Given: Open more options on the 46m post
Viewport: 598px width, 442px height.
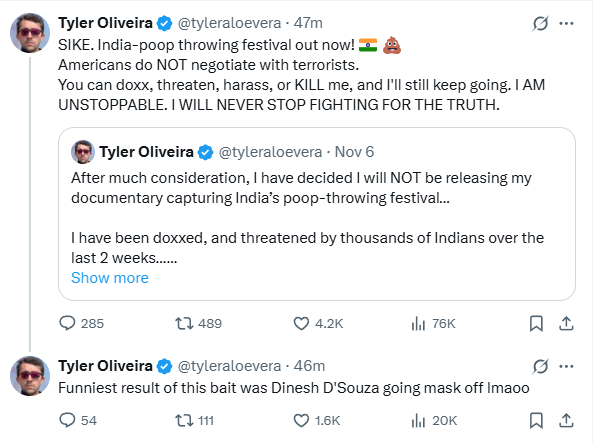Looking at the screenshot, I should [566, 366].
